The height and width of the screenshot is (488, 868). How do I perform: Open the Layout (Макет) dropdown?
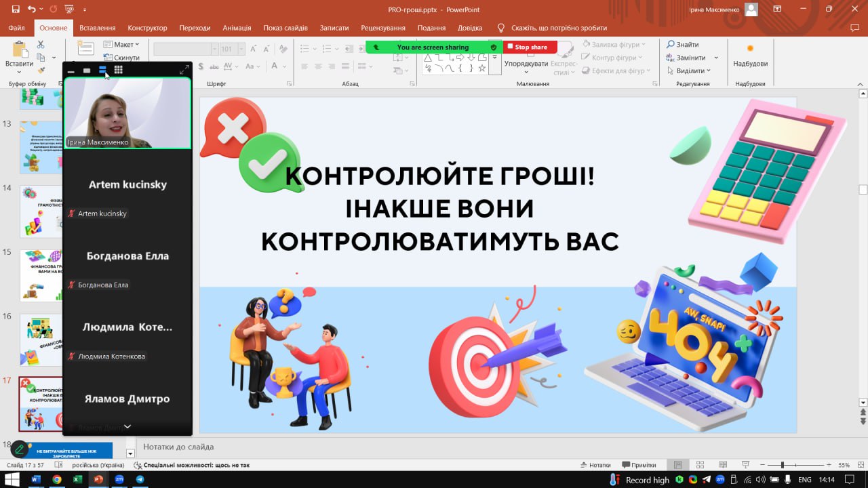(117, 45)
